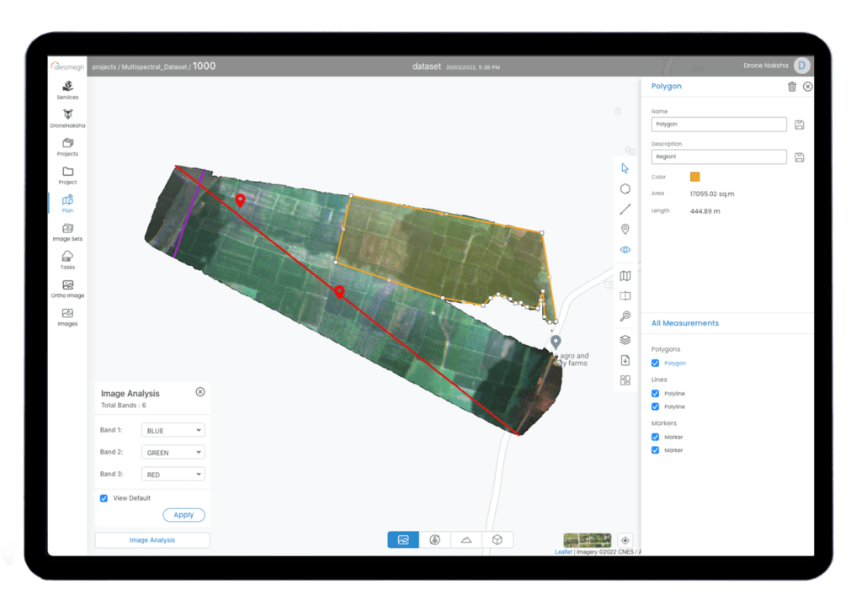Image resolution: width=862 pixels, height=616 pixels.
Task: Uncheck the View Default checkbox
Action: pyautogui.click(x=104, y=498)
